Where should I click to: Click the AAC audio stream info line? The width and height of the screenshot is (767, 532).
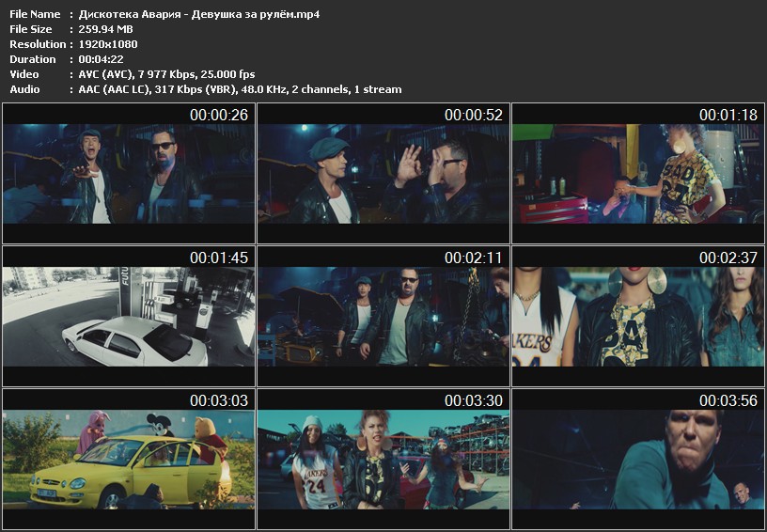click(235, 89)
